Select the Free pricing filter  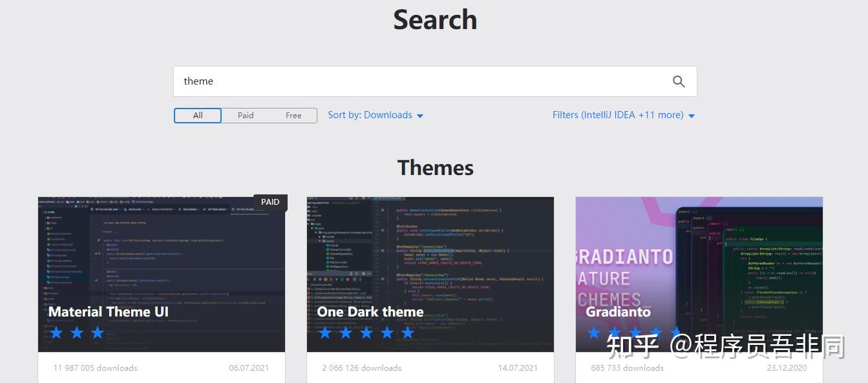pos(293,115)
